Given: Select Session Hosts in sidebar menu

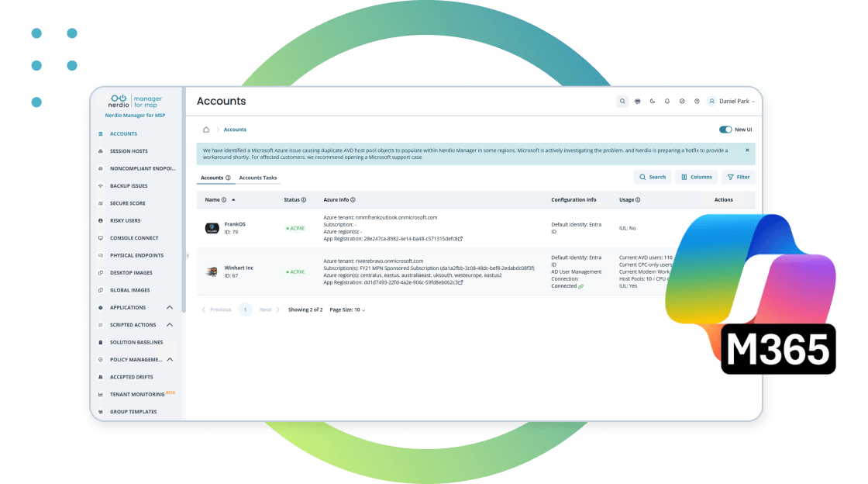Looking at the screenshot, I should 129,151.
